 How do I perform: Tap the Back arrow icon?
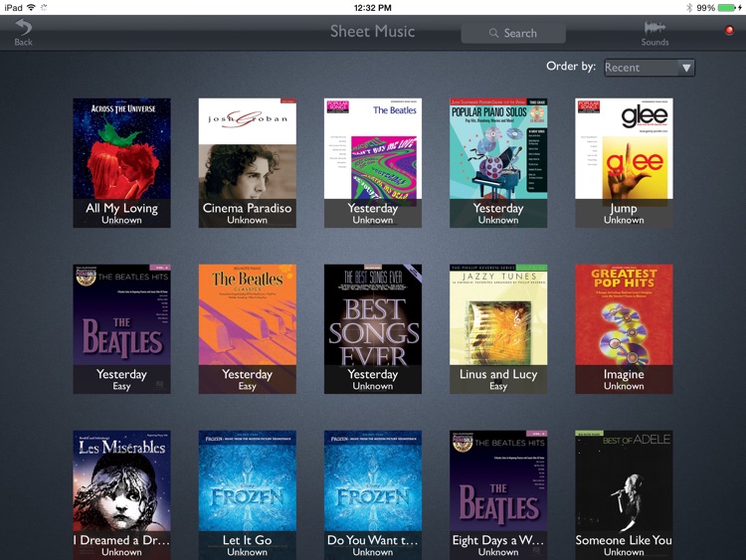[x=23, y=27]
